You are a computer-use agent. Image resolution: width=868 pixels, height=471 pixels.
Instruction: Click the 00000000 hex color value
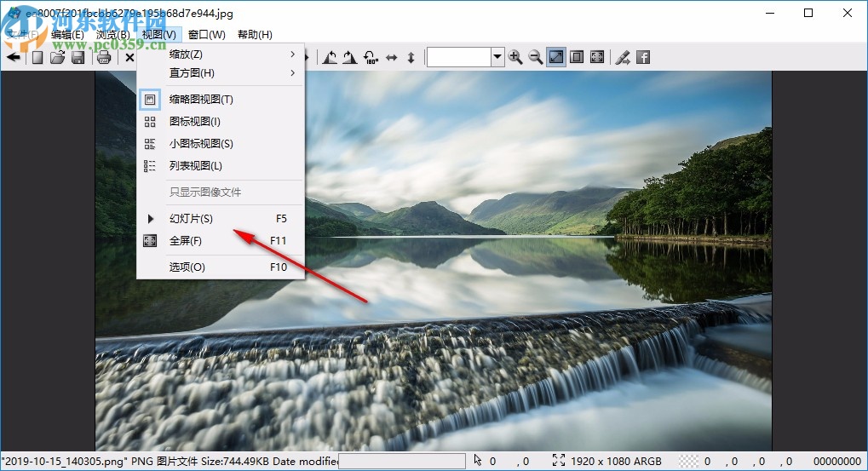[x=837, y=461]
